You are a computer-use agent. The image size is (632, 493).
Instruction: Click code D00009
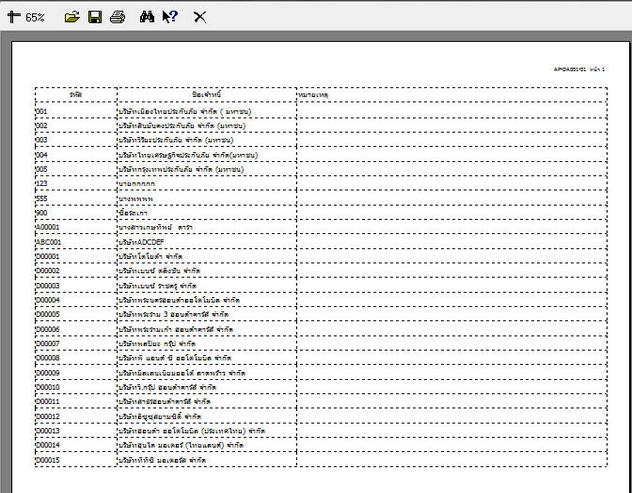click(x=48, y=373)
